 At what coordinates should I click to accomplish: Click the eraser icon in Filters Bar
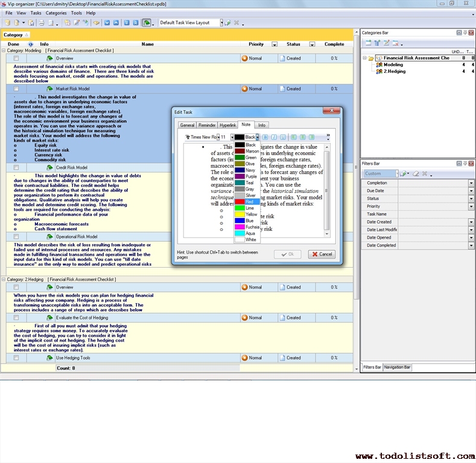[x=416, y=174]
